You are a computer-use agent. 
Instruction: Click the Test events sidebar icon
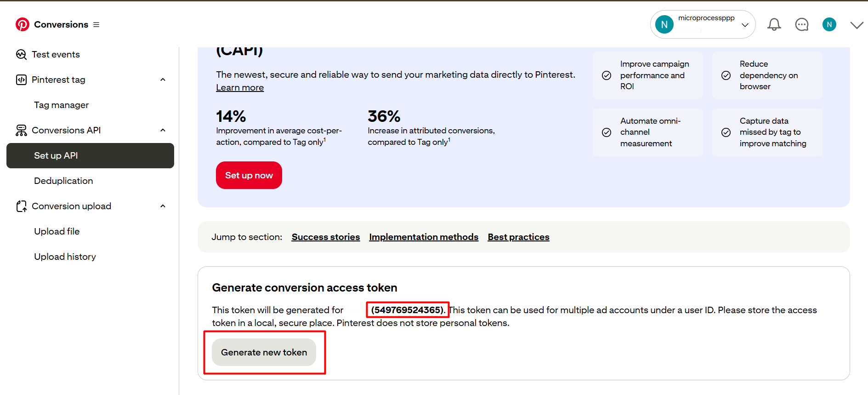(21, 54)
